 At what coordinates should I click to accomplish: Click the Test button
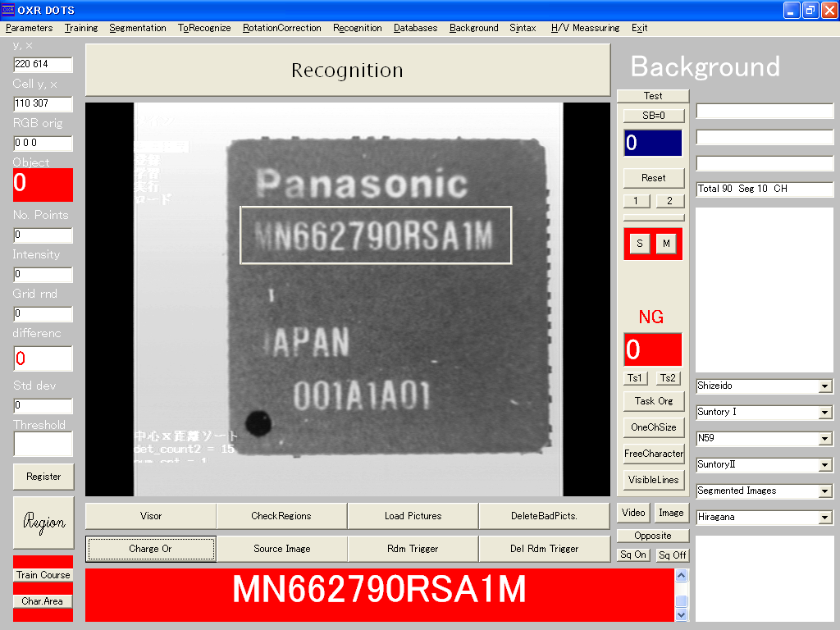653,96
